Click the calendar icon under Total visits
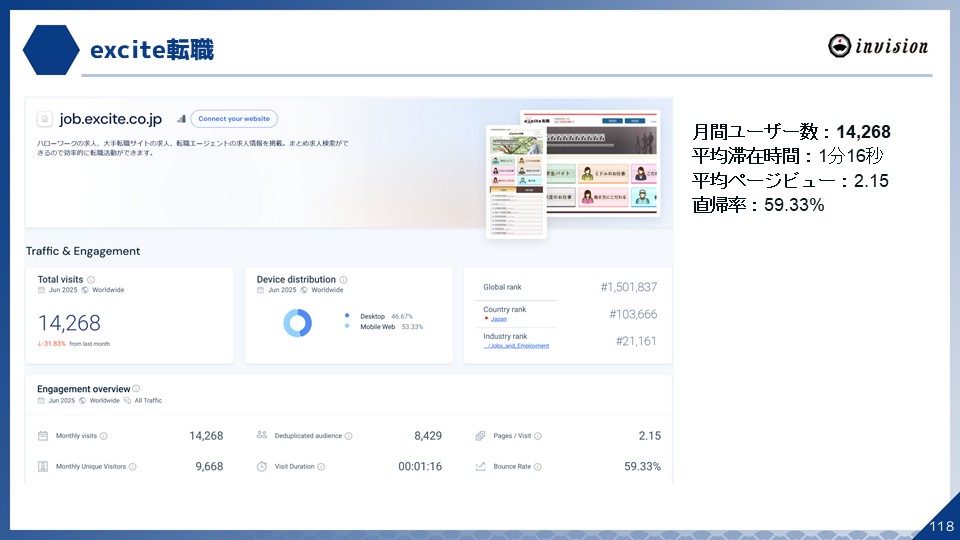Image resolution: width=960 pixels, height=540 pixels. point(42,290)
